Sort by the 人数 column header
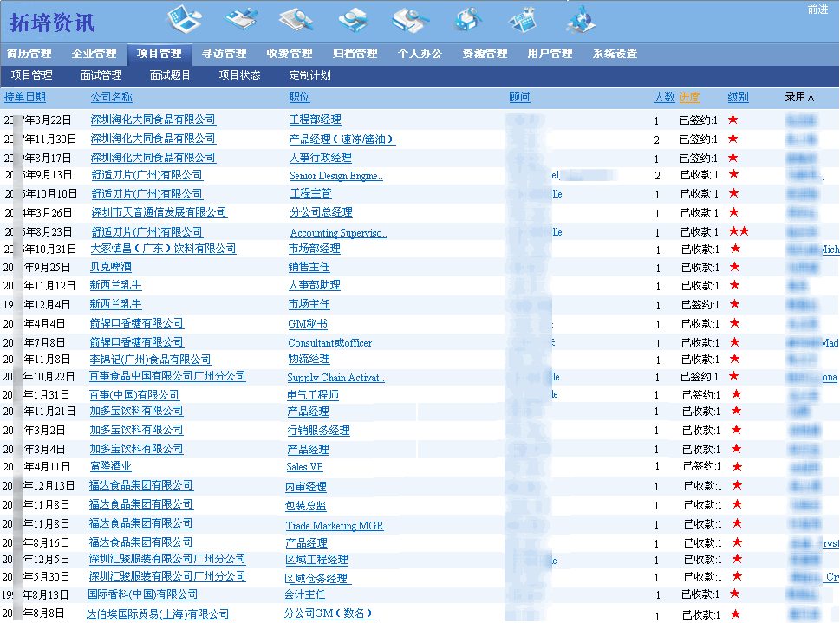This screenshot has width=840, height=623. [x=664, y=97]
